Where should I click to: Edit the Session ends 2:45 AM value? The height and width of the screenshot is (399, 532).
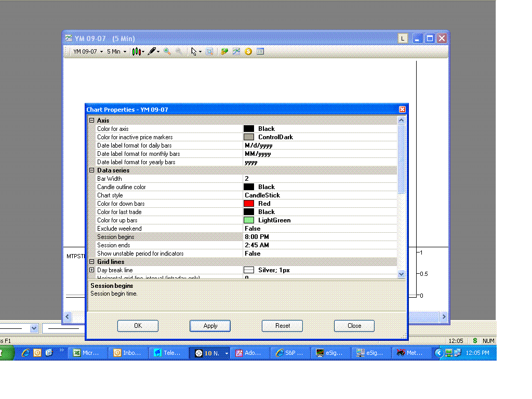coord(320,245)
